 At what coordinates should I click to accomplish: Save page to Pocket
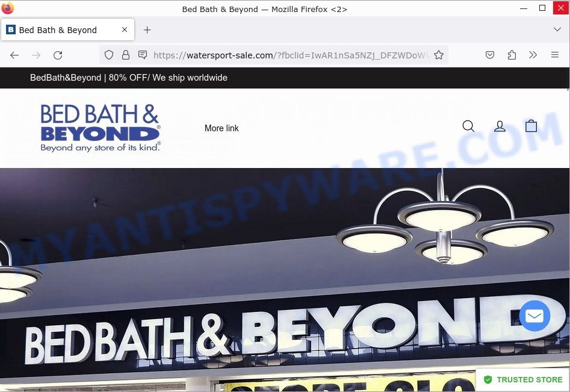pos(490,55)
